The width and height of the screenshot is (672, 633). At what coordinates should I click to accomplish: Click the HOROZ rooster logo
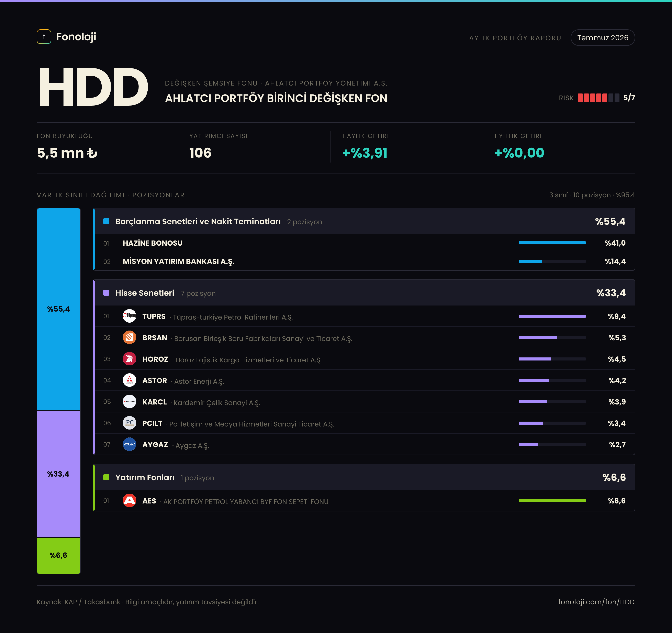point(130,359)
